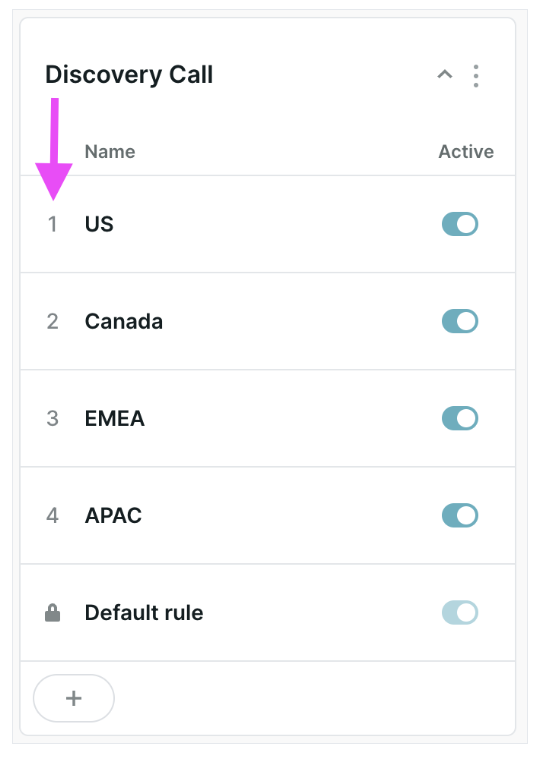Open the EMEA rule
The width and height of the screenshot is (538, 758).
click(268, 419)
